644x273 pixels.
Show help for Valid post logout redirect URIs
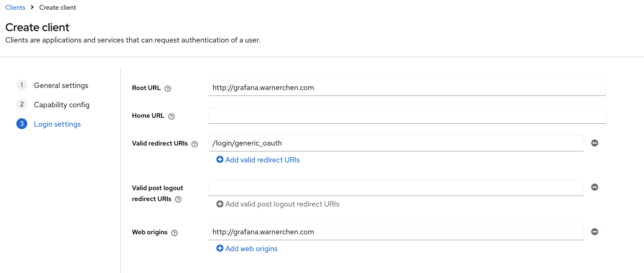(x=178, y=199)
